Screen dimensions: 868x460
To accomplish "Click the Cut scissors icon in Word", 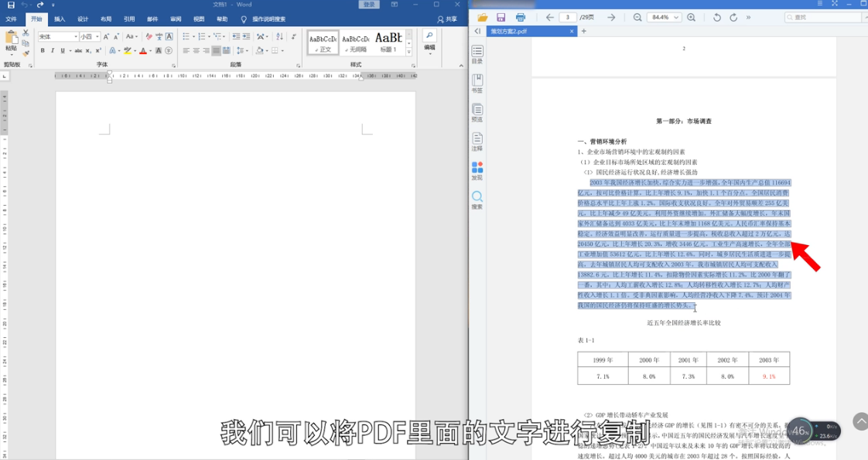I will pos(26,33).
